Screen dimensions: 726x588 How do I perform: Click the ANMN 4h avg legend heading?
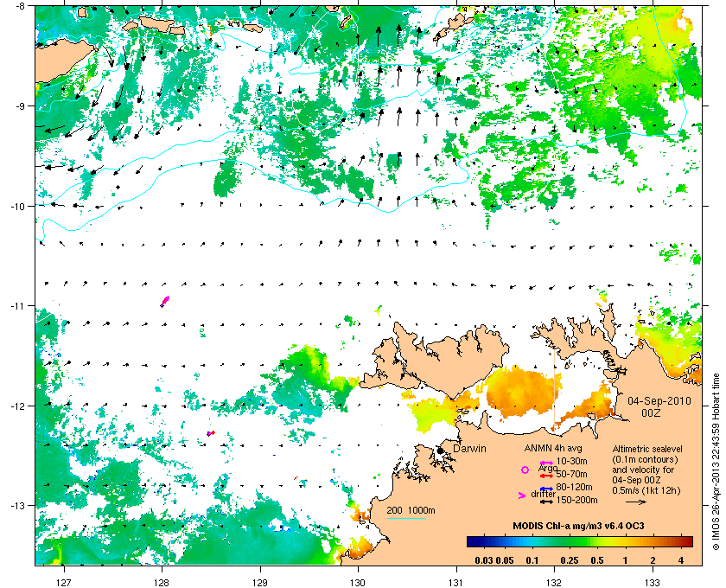[x=553, y=448]
